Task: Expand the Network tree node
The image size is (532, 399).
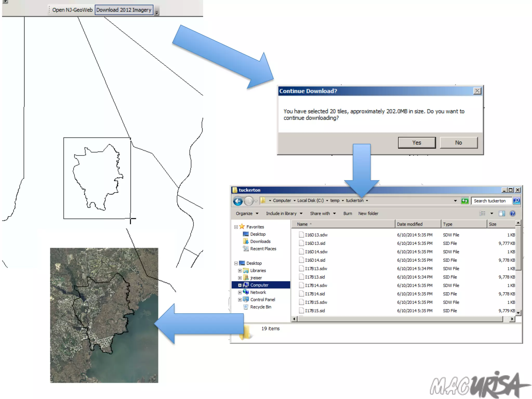Action: [240, 292]
